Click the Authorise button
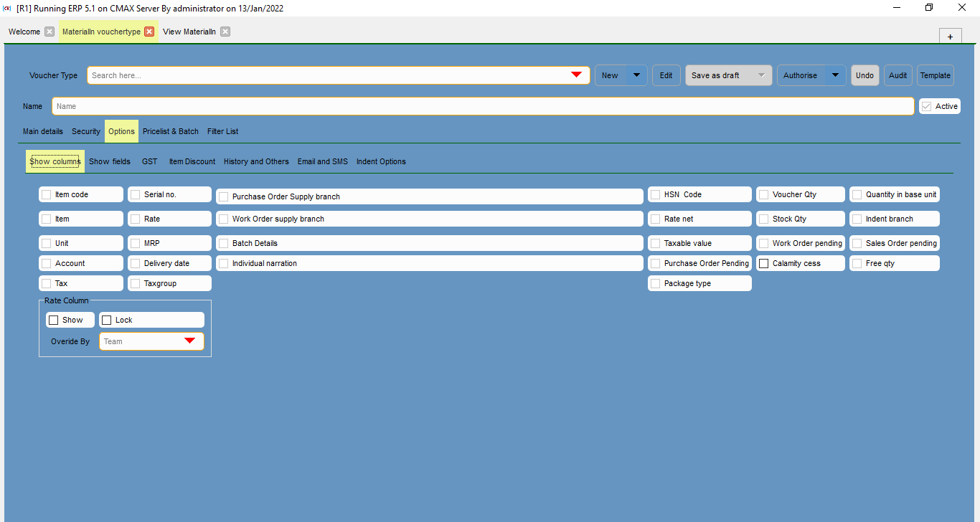The height and width of the screenshot is (522, 980). (801, 75)
